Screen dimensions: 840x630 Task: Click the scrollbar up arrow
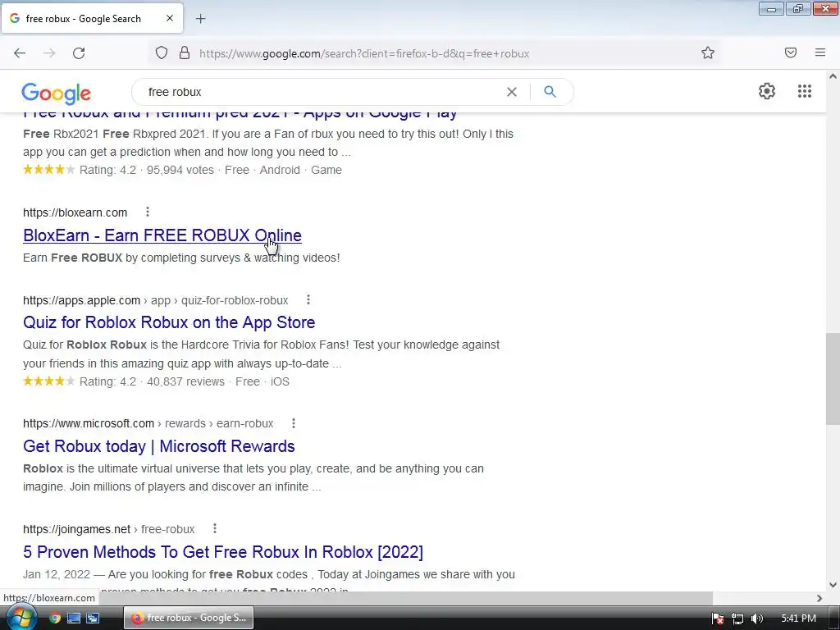coord(833,76)
